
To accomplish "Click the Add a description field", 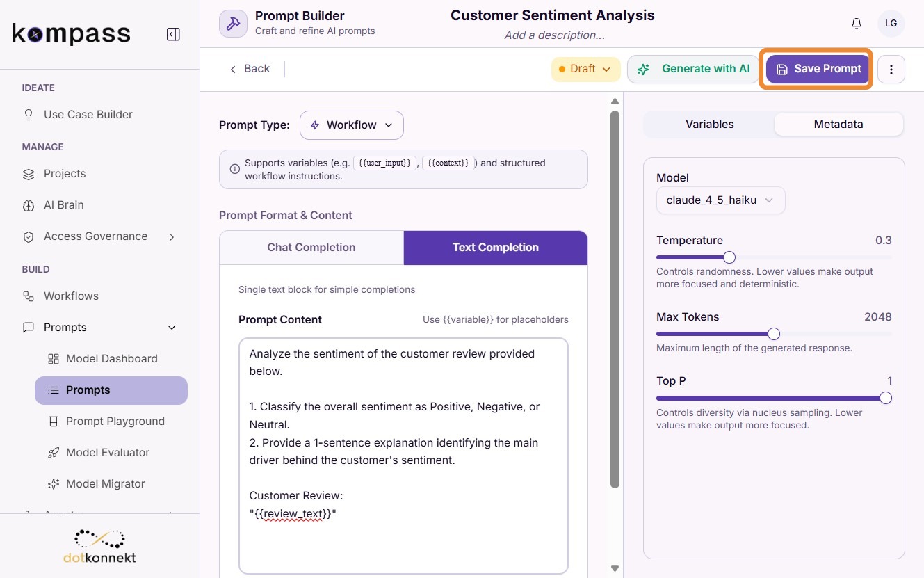I will click(554, 35).
